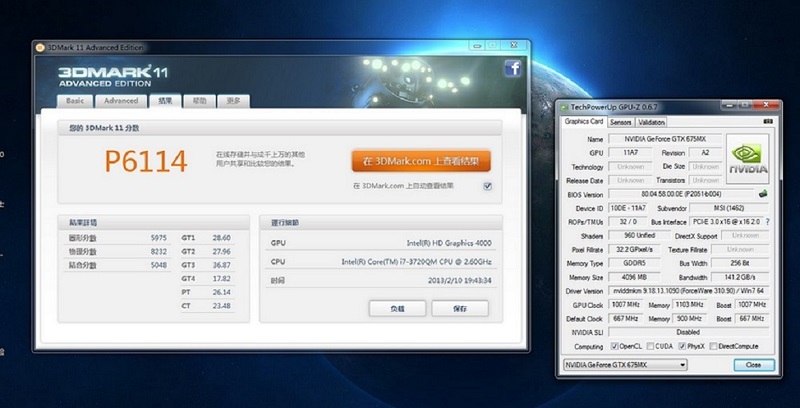Click the GPU name field in GPU-Z
Viewport: 800px width, 408px height.
pos(665,139)
